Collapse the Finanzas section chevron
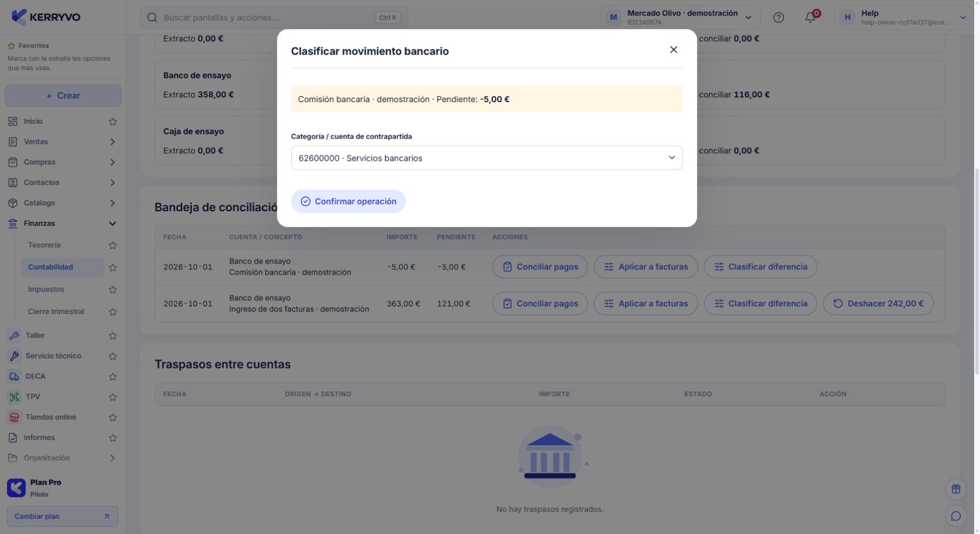Viewport: 980px width, 534px height. 113,224
